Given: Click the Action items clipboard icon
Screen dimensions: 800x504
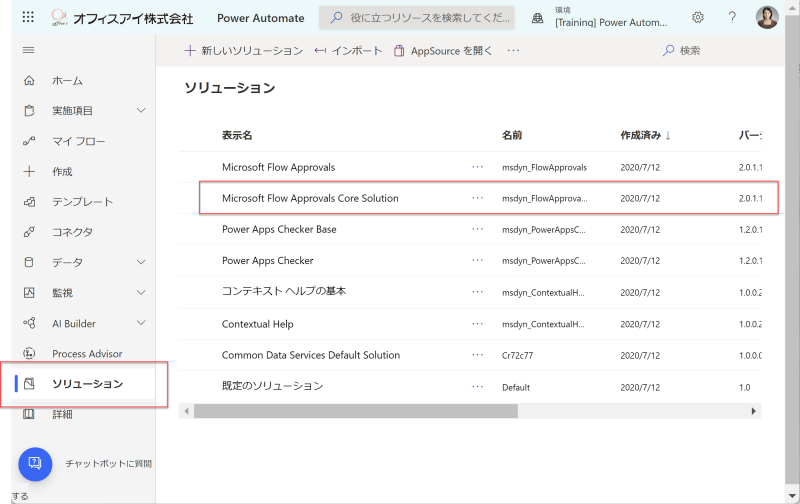Looking at the screenshot, I should click(x=29, y=111).
